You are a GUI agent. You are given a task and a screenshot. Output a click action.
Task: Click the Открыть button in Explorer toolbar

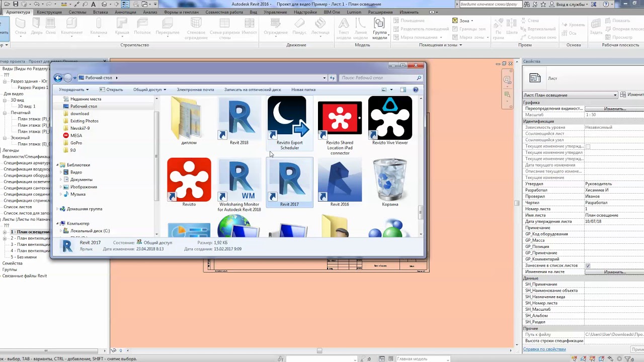[x=111, y=89]
